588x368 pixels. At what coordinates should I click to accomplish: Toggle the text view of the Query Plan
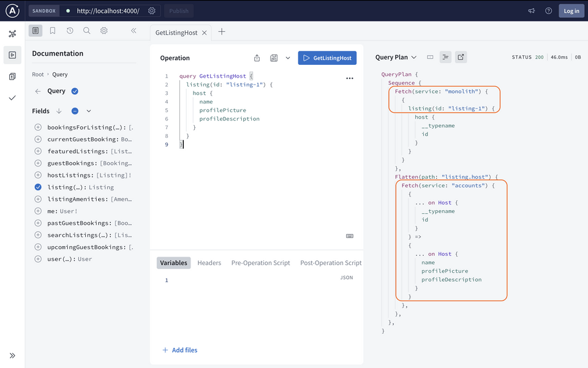(445, 57)
